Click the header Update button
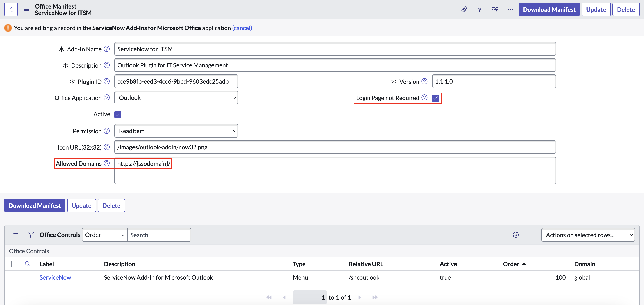Screen dimensions: 644x305 [596, 10]
